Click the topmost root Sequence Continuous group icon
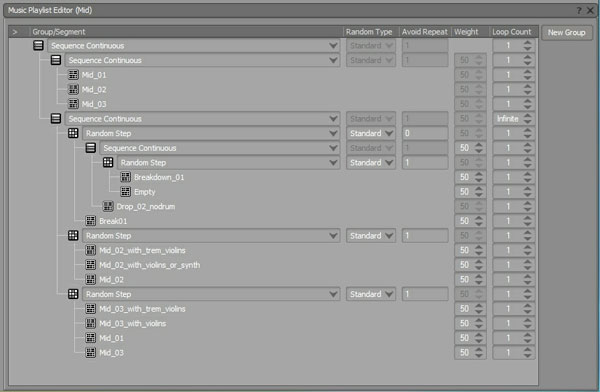Image resolution: width=600 pixels, height=392 pixels. tap(38, 45)
